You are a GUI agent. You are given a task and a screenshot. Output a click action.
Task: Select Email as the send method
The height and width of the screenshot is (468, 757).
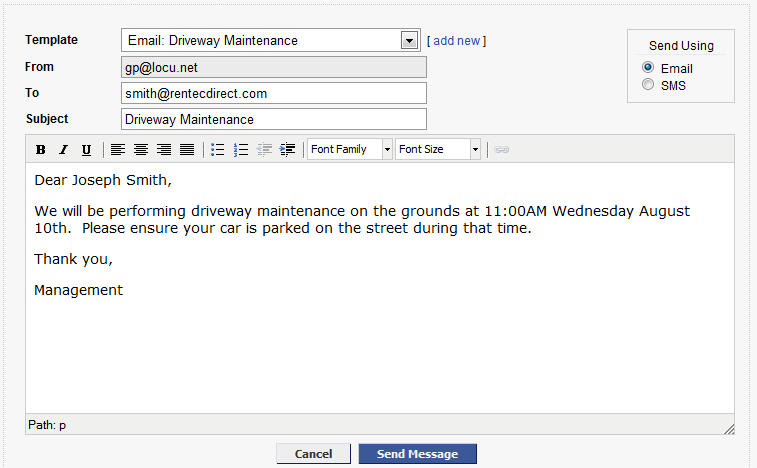pos(648,68)
